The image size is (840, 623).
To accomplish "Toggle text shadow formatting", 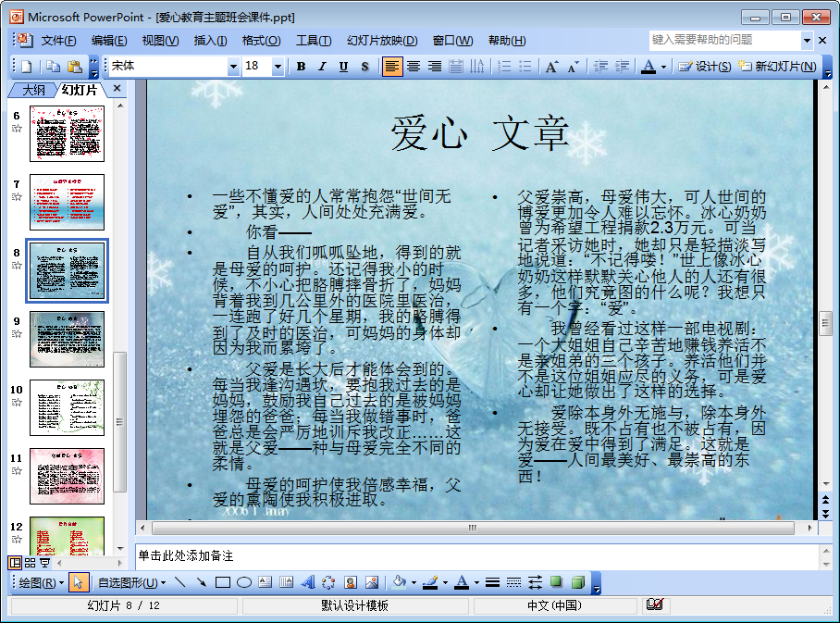I will (x=364, y=67).
